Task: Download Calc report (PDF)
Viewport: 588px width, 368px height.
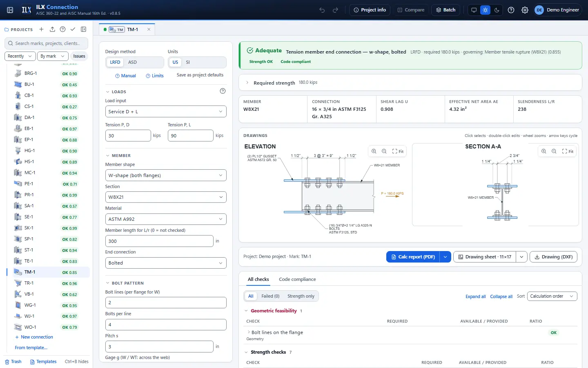Action: [413, 257]
